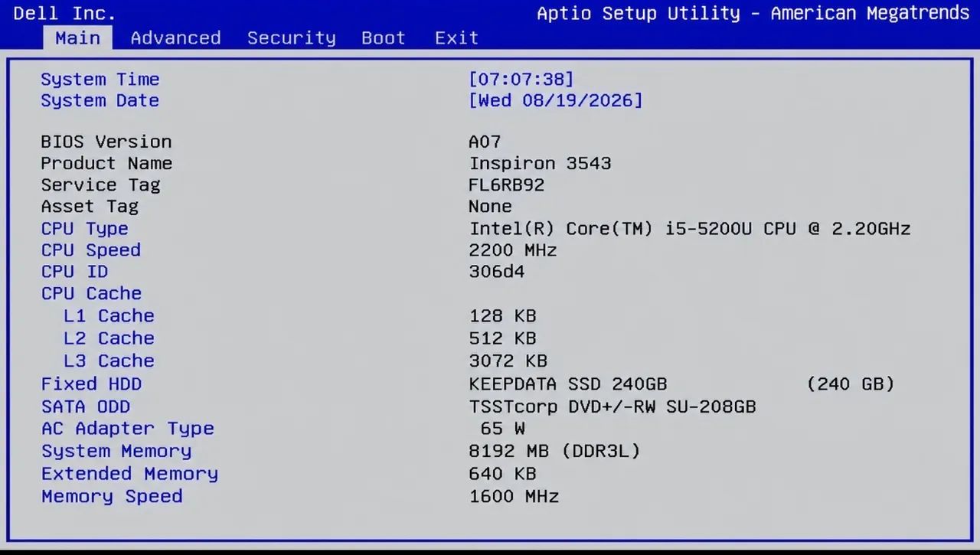Go to the Boot tab
The height and width of the screenshot is (555, 980).
pos(384,38)
